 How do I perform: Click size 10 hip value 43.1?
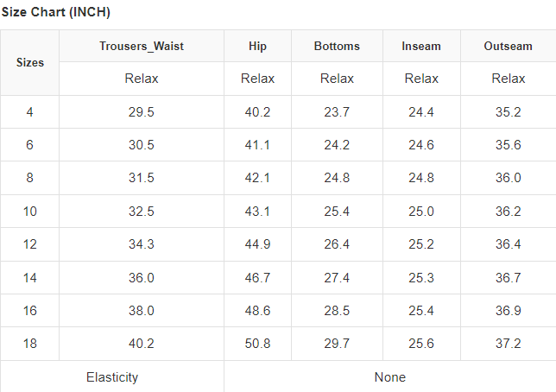pos(257,211)
